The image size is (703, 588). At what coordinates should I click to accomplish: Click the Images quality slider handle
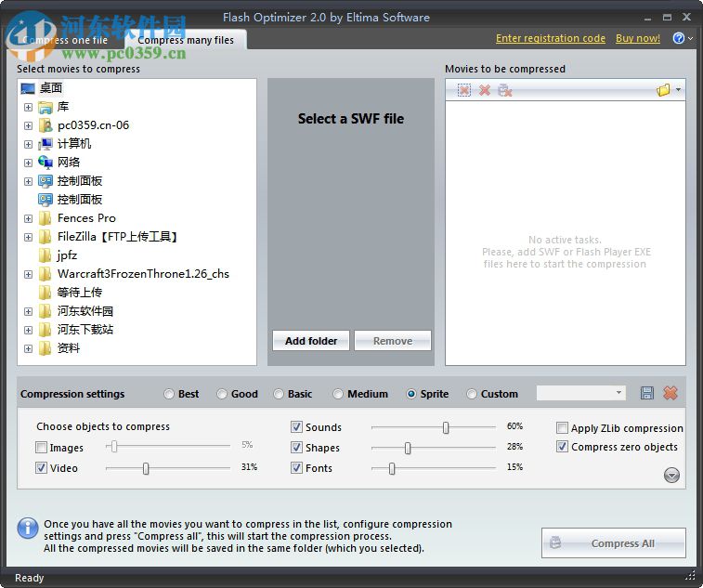pyautogui.click(x=114, y=446)
